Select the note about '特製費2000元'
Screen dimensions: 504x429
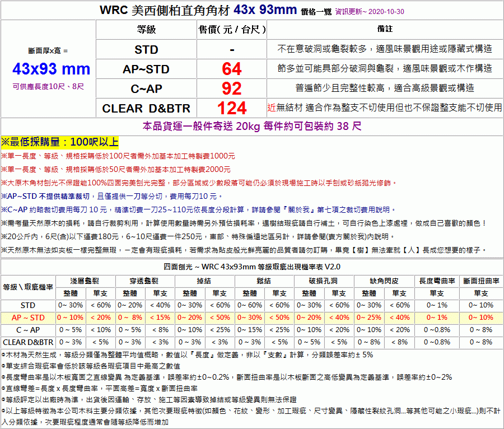115,170
